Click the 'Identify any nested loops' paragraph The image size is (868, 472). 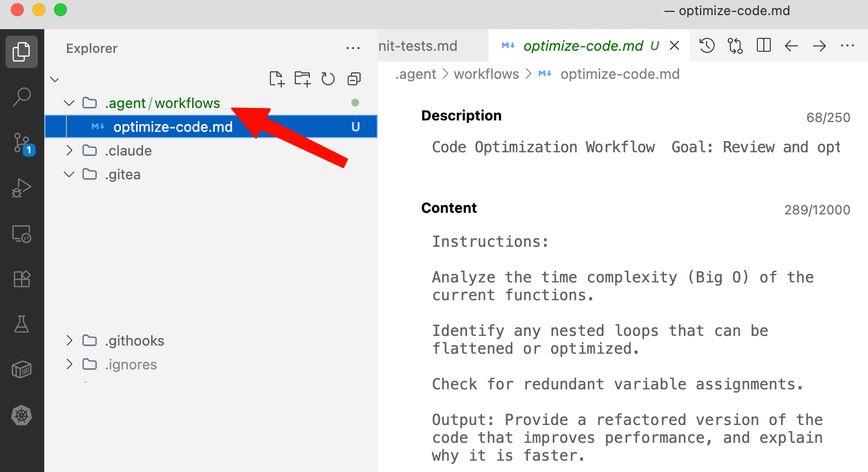point(600,340)
